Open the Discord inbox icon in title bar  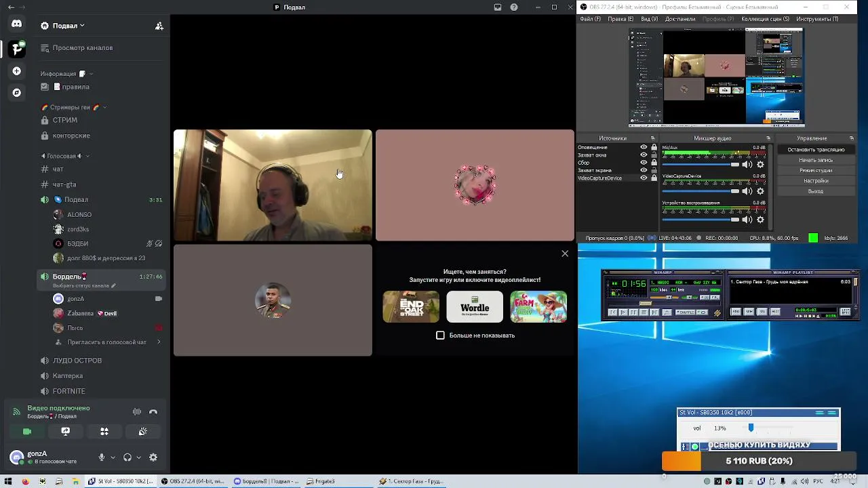(x=498, y=7)
